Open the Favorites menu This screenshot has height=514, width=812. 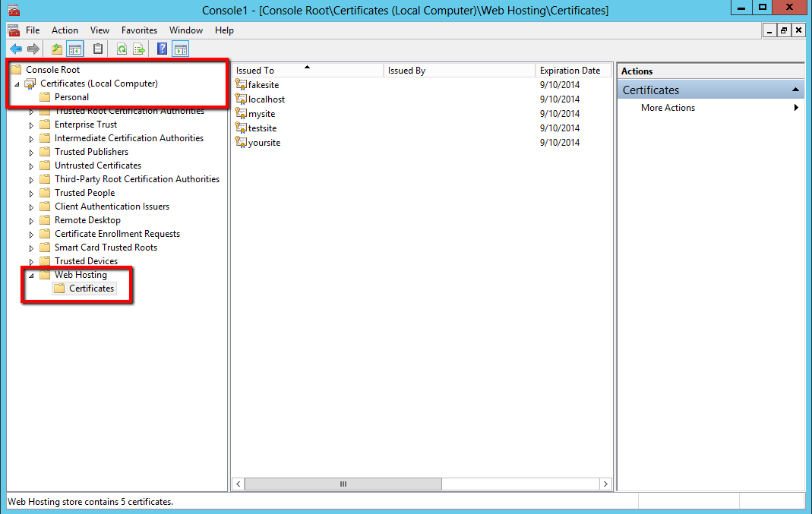(x=139, y=30)
